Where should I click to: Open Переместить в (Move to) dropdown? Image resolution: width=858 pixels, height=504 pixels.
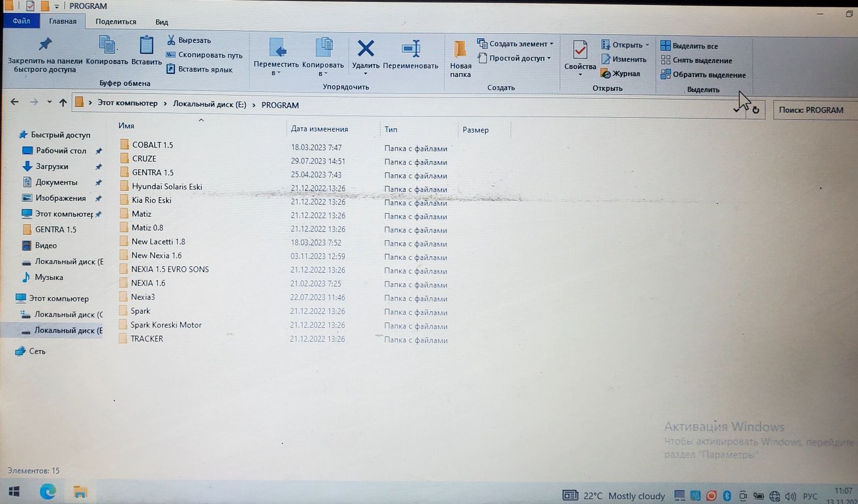click(276, 57)
